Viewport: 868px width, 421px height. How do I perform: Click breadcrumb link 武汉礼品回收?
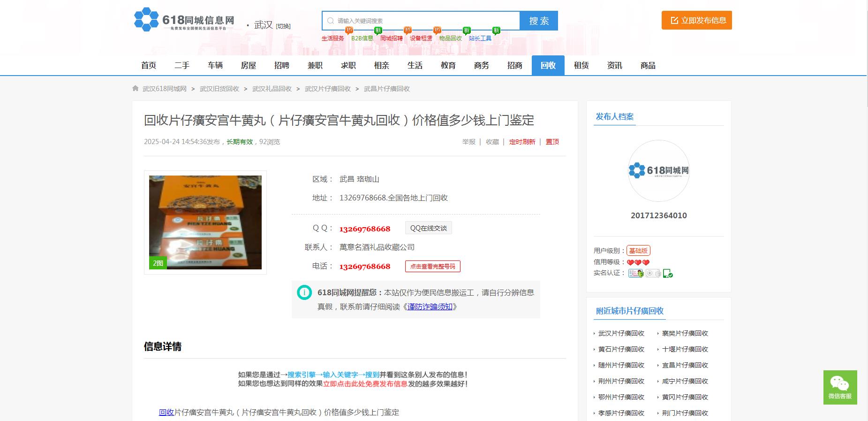[272, 89]
